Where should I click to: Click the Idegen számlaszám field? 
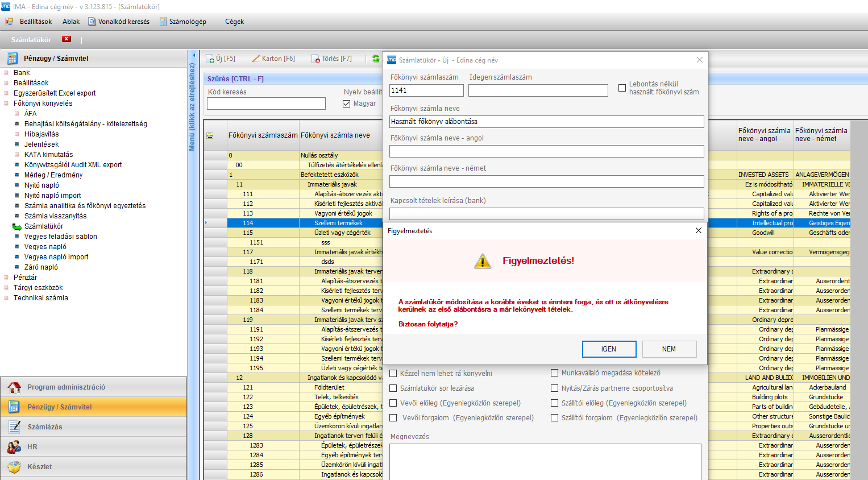(x=538, y=90)
